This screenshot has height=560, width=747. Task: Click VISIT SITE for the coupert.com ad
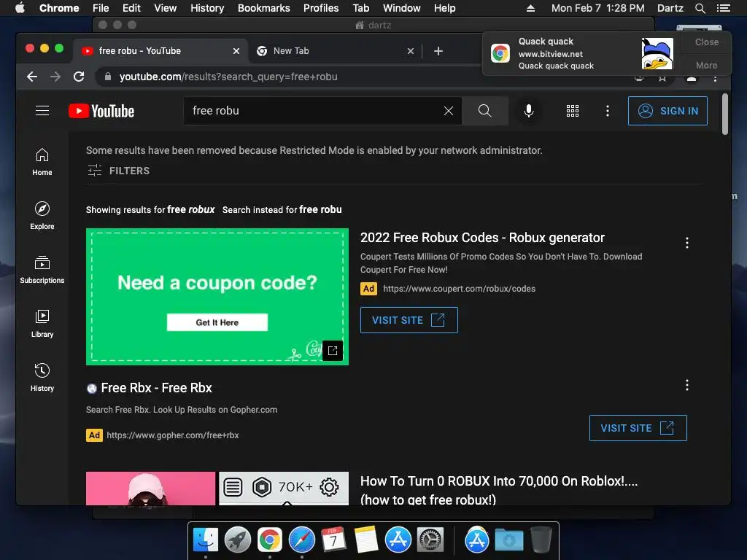[x=409, y=320]
